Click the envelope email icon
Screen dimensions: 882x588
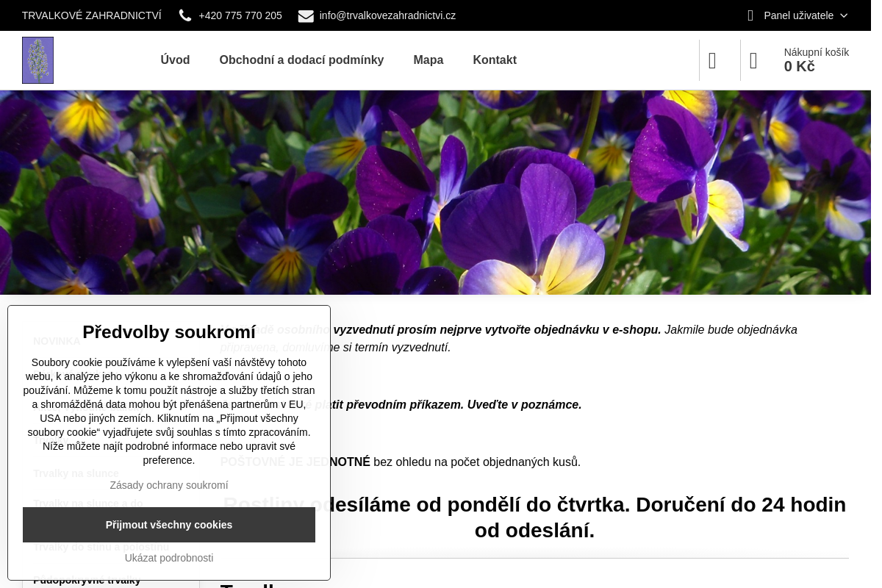point(306,16)
